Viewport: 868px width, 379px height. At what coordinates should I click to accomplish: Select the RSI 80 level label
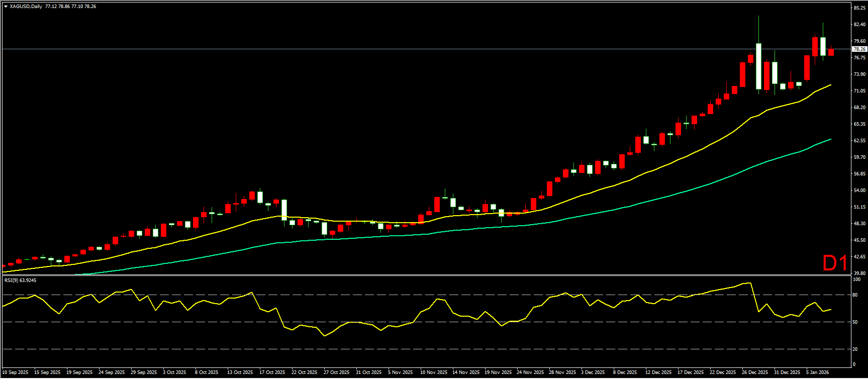point(855,295)
